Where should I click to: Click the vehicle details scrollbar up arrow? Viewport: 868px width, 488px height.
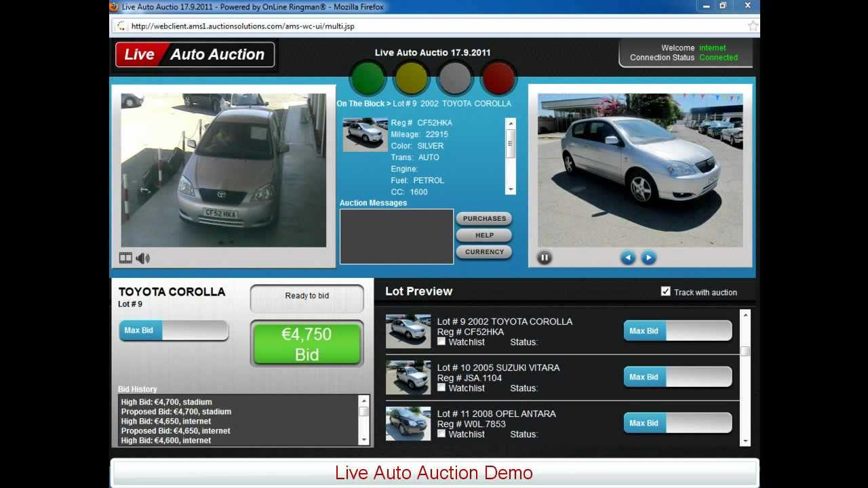pos(511,123)
